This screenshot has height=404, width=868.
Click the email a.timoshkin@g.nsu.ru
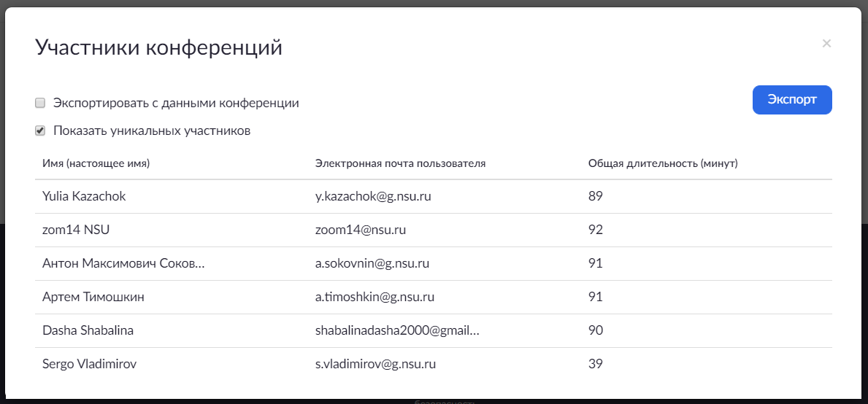(375, 297)
